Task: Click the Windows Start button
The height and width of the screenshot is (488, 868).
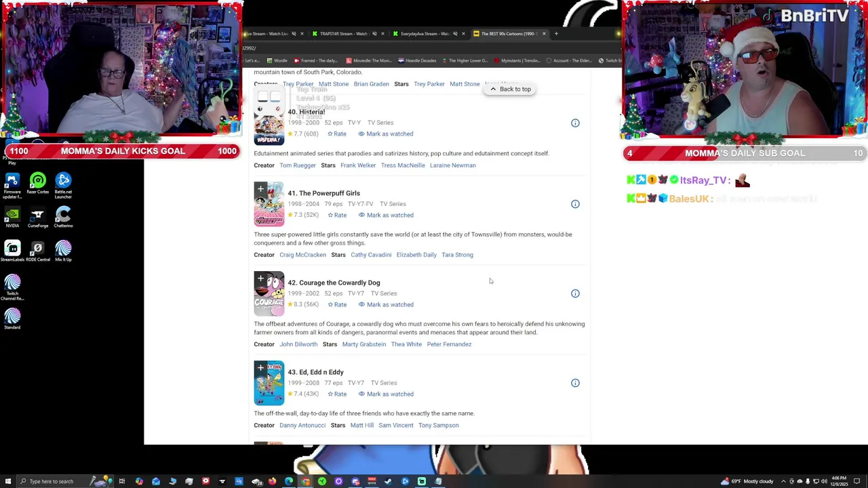Action: pyautogui.click(x=7, y=481)
